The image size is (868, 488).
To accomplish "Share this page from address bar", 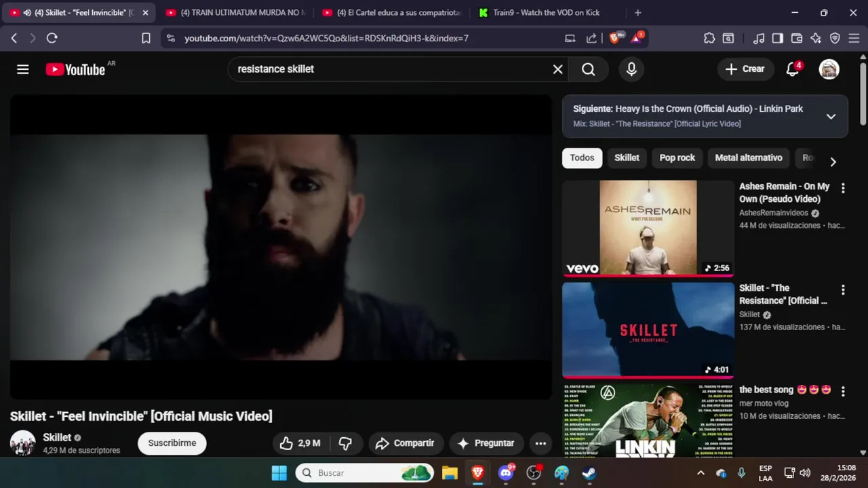I will 591,38.
